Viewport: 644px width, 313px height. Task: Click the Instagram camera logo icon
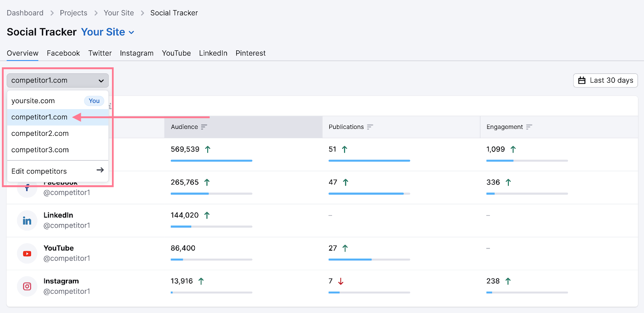tap(27, 286)
